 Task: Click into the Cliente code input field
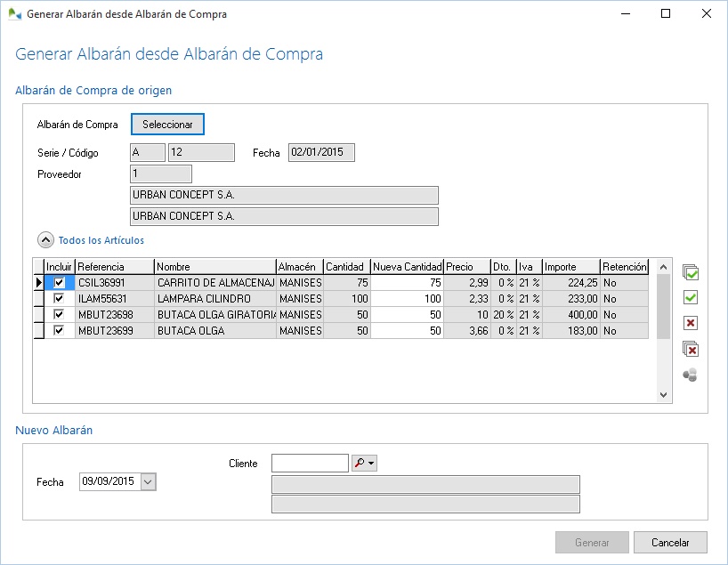click(x=310, y=464)
